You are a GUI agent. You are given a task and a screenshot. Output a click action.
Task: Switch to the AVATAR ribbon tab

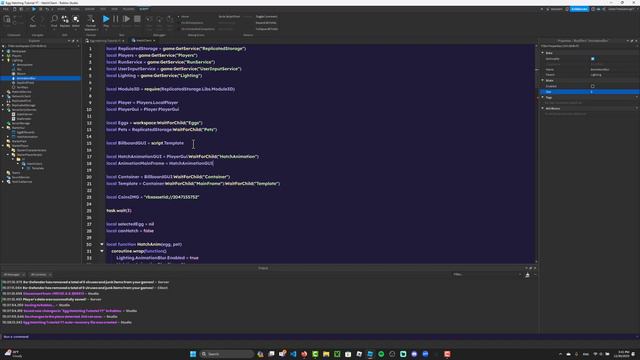(89, 9)
